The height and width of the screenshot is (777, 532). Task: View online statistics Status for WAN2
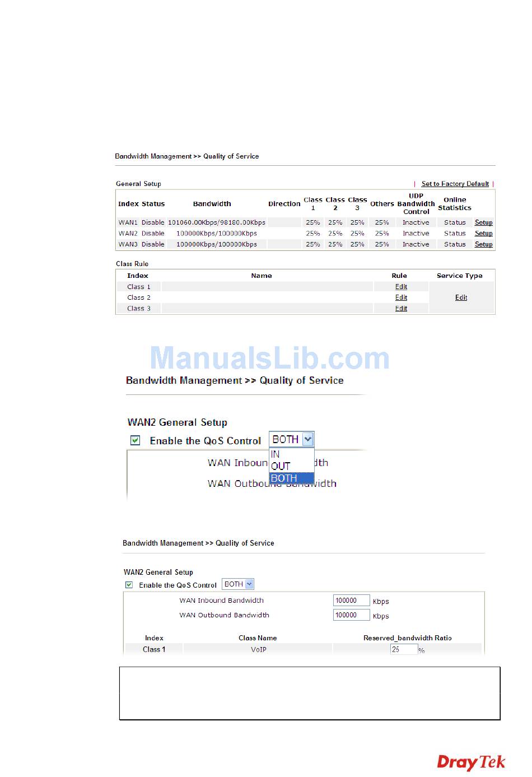pos(455,234)
